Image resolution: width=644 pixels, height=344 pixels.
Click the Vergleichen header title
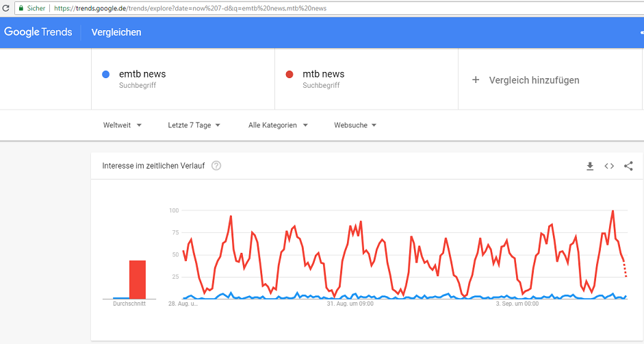pyautogui.click(x=116, y=32)
